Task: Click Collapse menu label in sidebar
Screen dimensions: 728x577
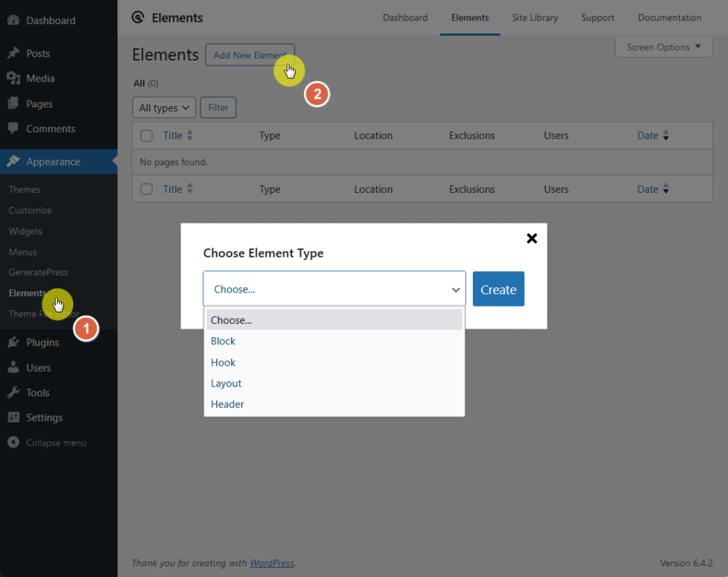Action: [56, 443]
